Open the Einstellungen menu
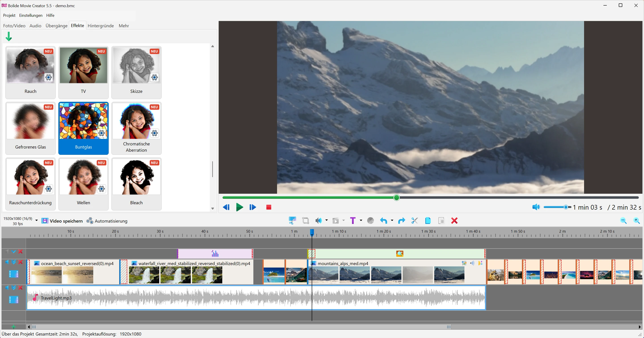 tap(31, 15)
